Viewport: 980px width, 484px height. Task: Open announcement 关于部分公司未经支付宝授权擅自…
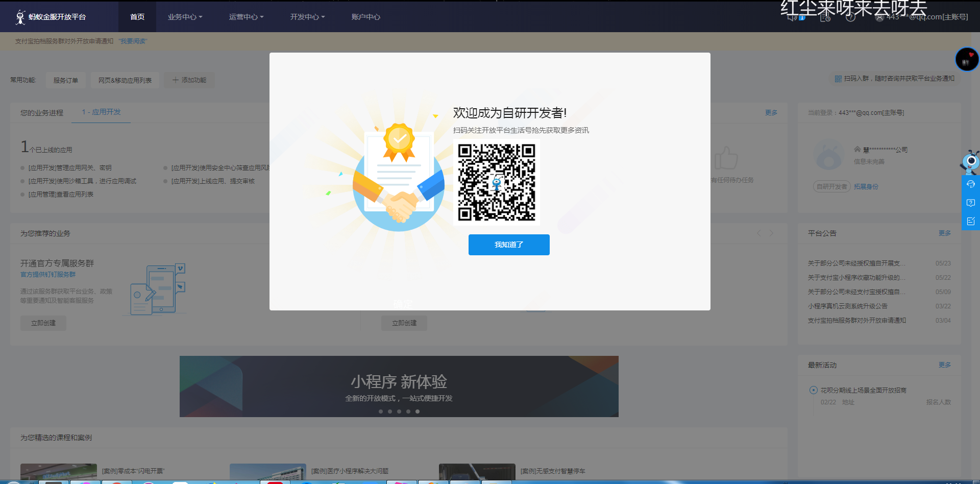coord(856,292)
